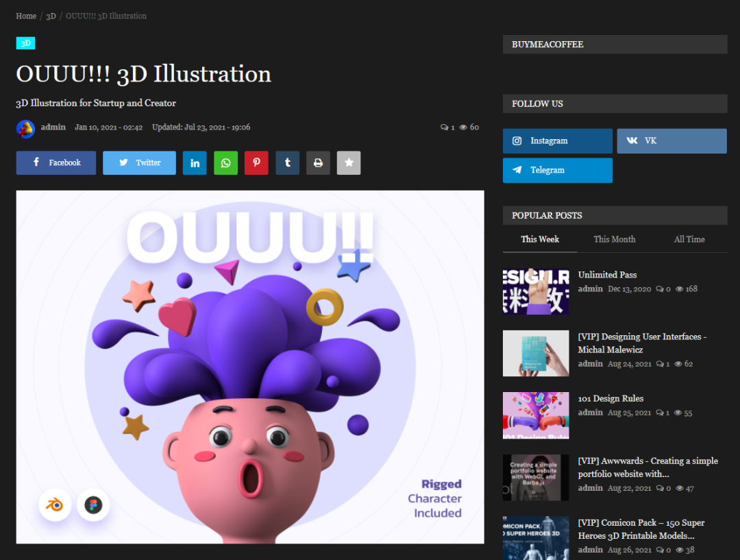Click the main OUUU!! illustration image
740x560 pixels.
pos(250,367)
